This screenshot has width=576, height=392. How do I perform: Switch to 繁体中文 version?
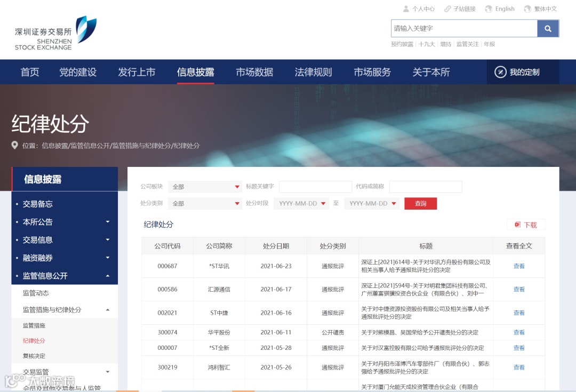[546, 9]
